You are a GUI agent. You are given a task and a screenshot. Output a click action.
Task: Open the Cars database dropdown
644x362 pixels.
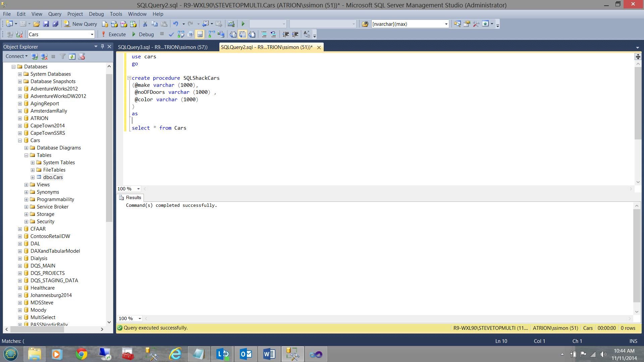pos(92,35)
